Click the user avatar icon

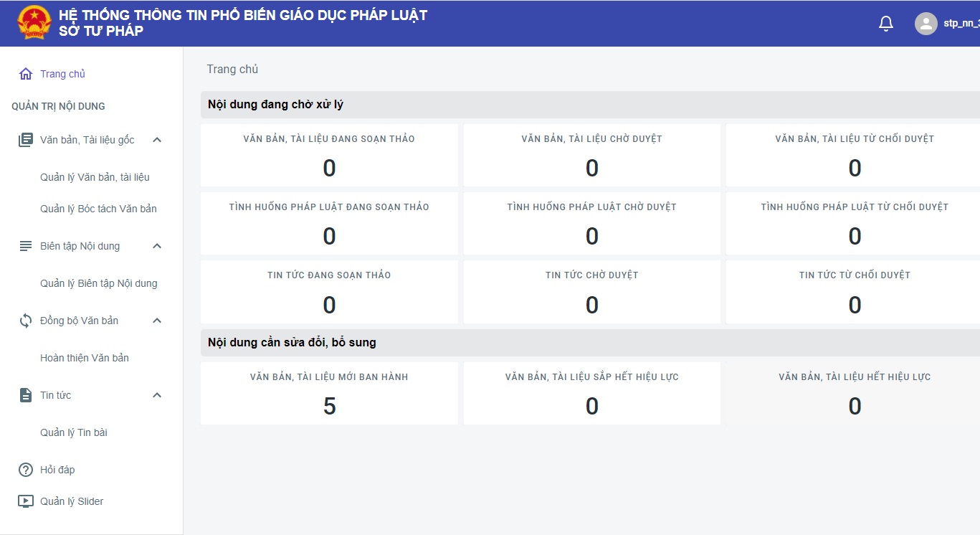pos(926,24)
